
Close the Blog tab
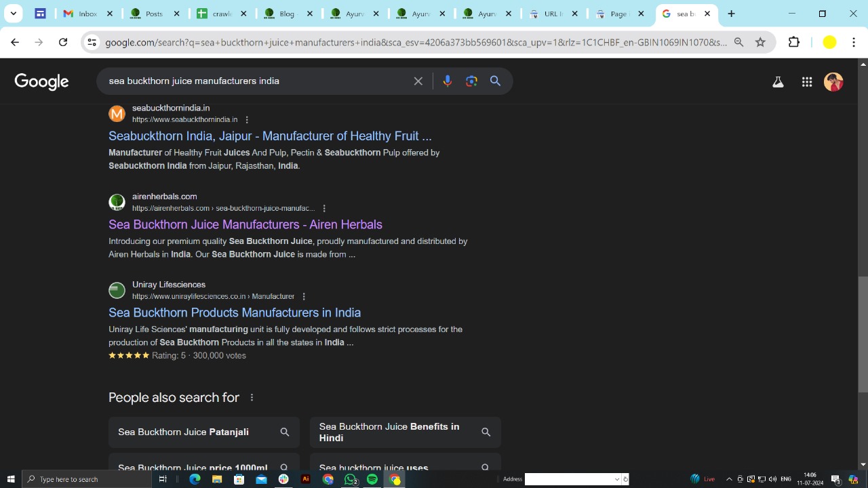310,14
